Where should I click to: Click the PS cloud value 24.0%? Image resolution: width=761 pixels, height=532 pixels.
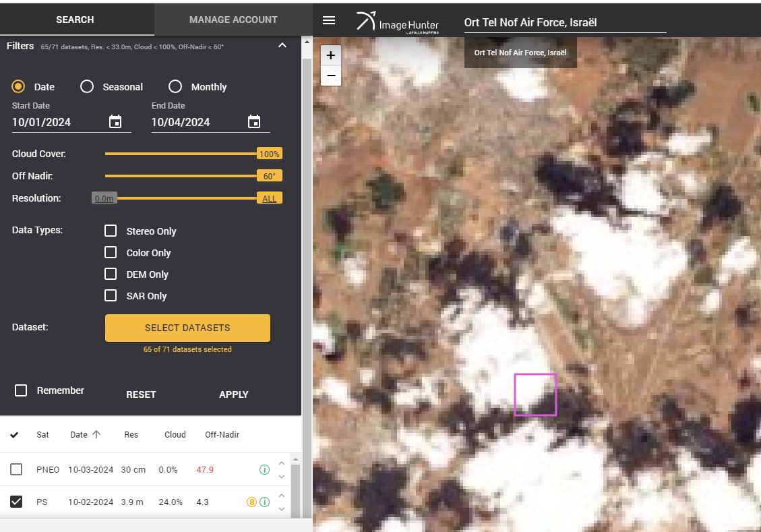pyautogui.click(x=171, y=502)
